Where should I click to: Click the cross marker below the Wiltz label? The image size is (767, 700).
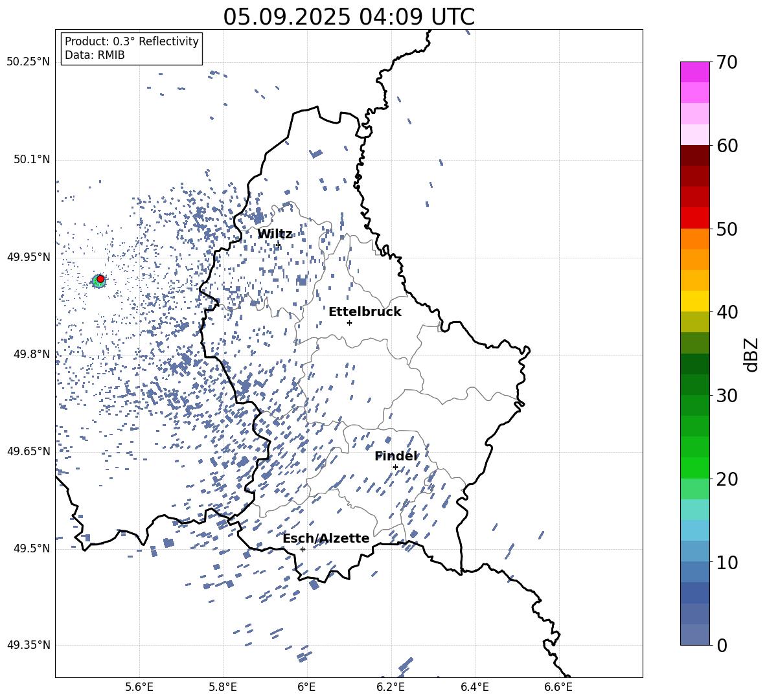coord(278,245)
